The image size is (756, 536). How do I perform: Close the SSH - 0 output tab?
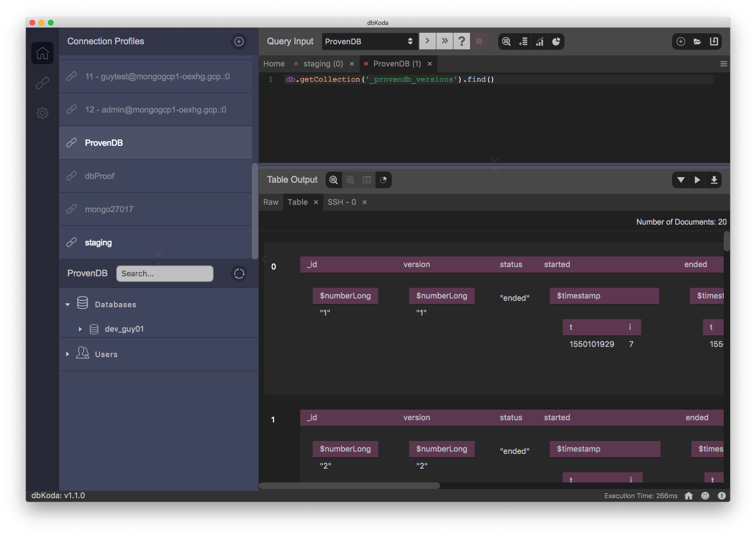[364, 202]
